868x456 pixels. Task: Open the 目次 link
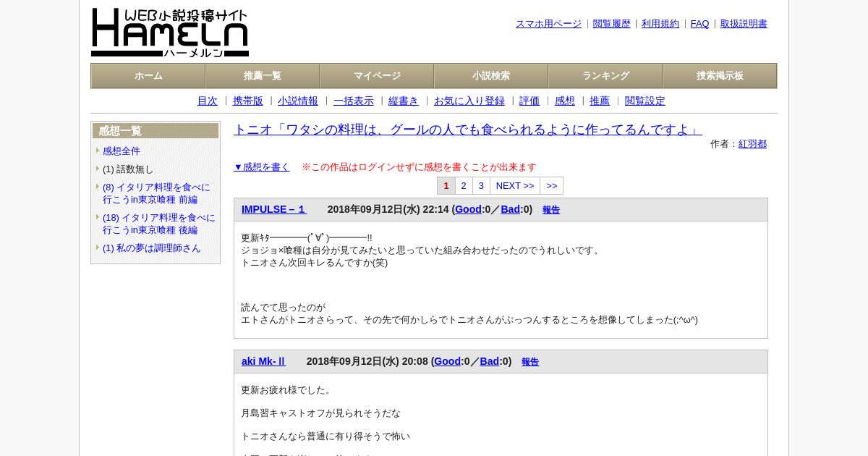[208, 101]
